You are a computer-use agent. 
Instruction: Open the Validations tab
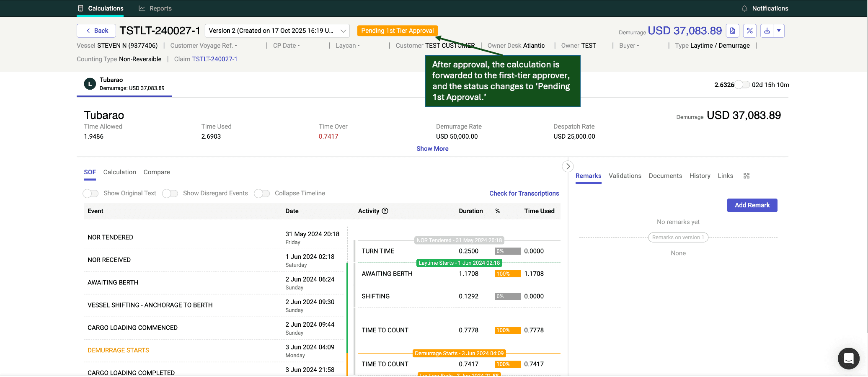pyautogui.click(x=625, y=176)
